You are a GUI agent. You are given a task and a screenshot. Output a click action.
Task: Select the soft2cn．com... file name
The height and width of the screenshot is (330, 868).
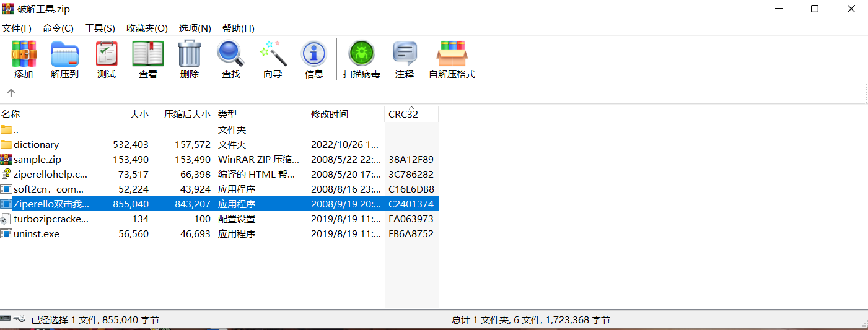pyautogui.click(x=49, y=189)
